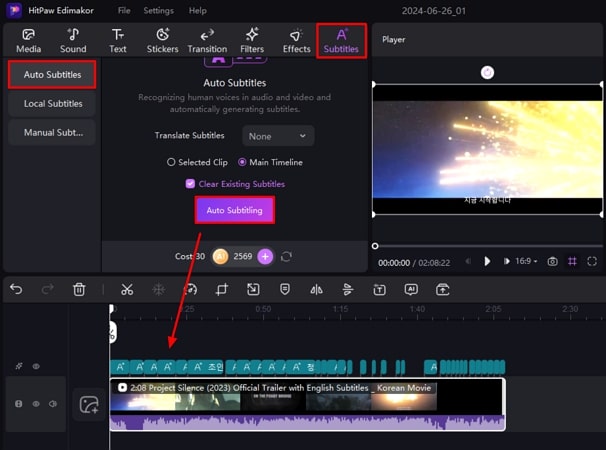
Task: Enter fullscreen player mode
Action: coord(592,261)
